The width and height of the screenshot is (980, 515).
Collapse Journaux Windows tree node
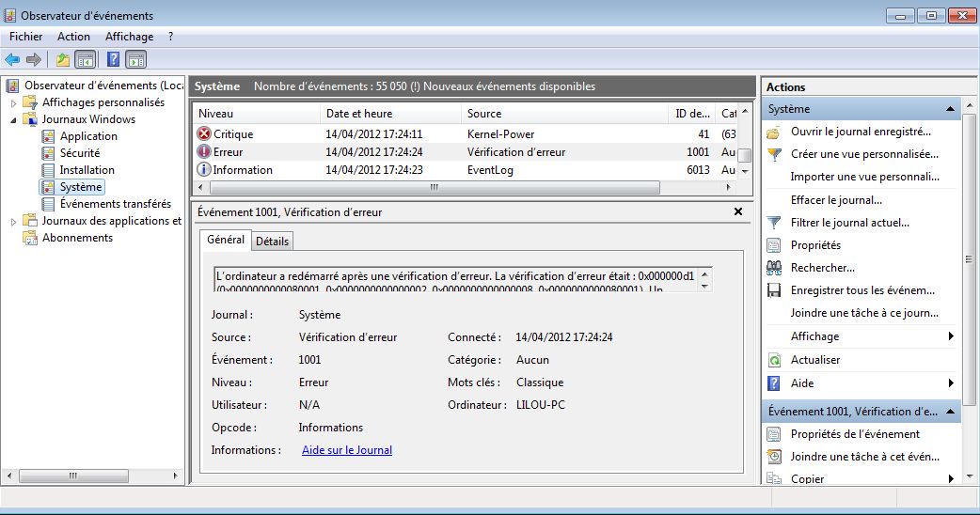14,120
